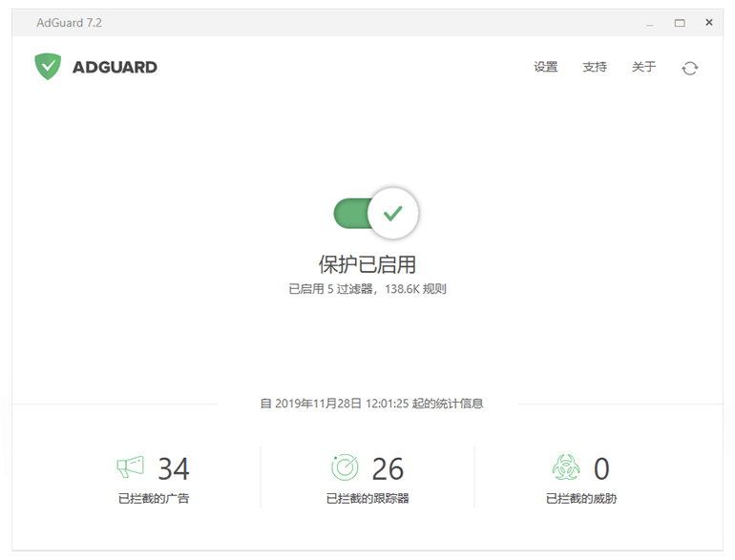Click the AdGuard green shield logo
The width and height of the screenshot is (735, 560).
point(48,67)
